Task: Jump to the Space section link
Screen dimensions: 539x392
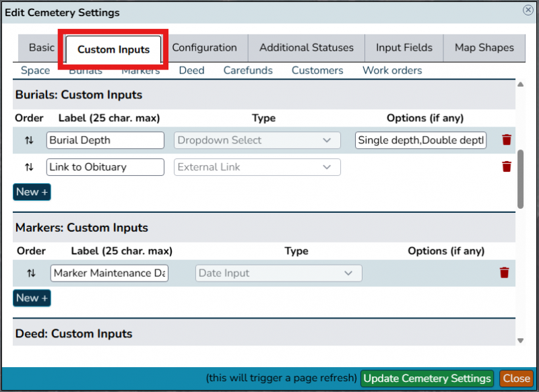Action: click(x=36, y=71)
